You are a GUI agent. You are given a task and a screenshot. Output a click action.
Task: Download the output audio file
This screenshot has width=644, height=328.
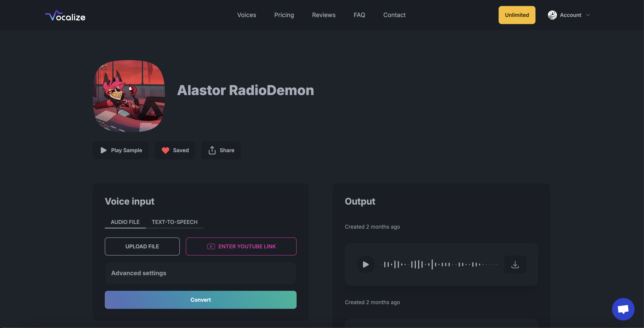tap(515, 264)
